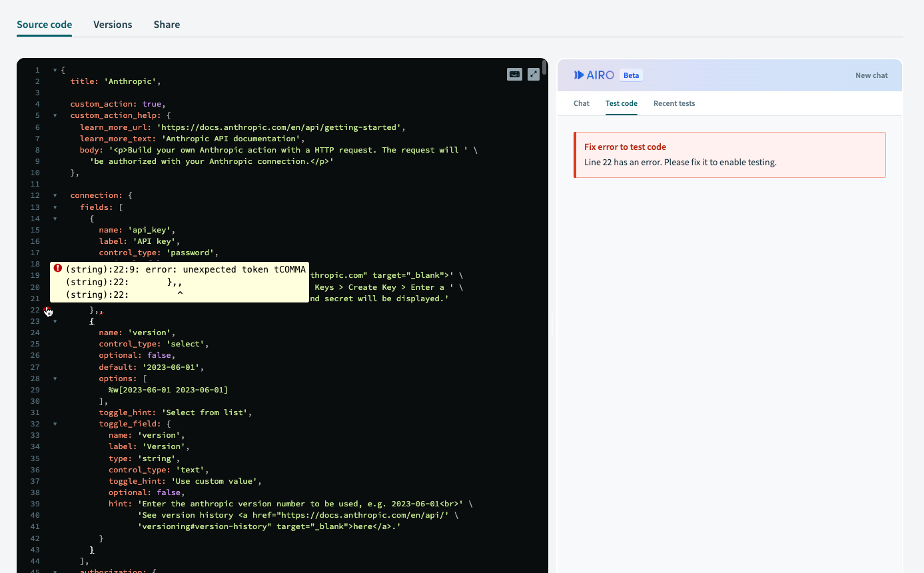Collapse the toggle_field block on line 32
This screenshot has width=924, height=573.
coord(55,424)
